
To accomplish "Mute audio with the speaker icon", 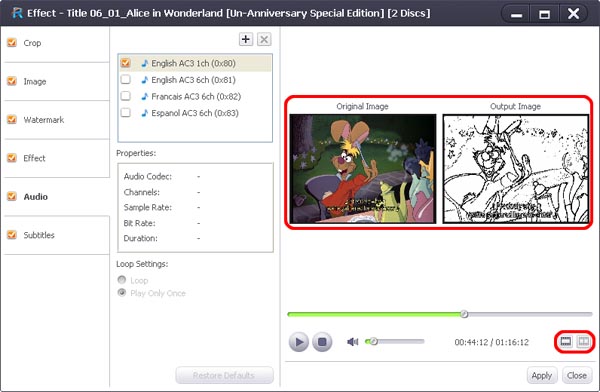I will click(x=352, y=341).
